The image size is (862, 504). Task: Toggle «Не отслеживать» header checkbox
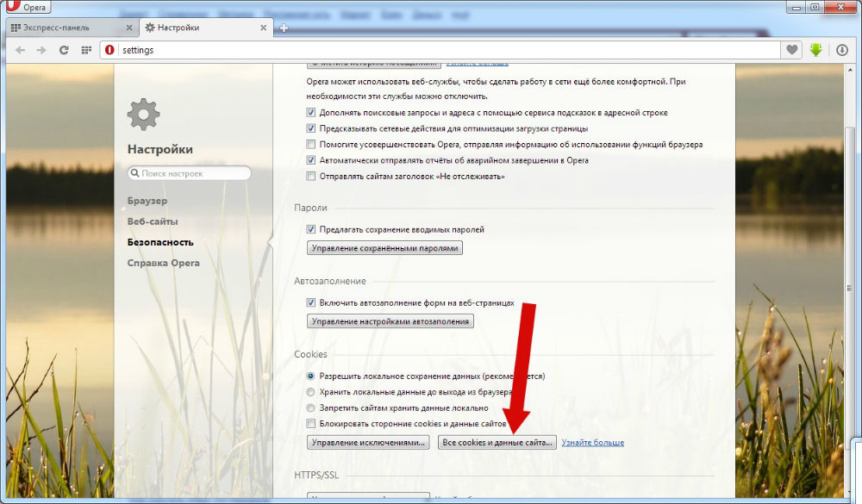click(x=311, y=177)
